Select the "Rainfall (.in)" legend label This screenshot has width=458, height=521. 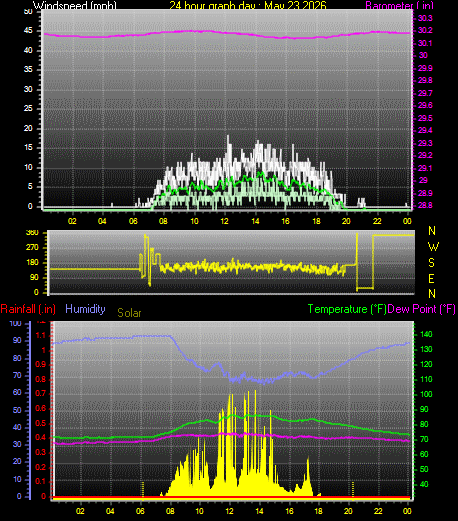28,309
